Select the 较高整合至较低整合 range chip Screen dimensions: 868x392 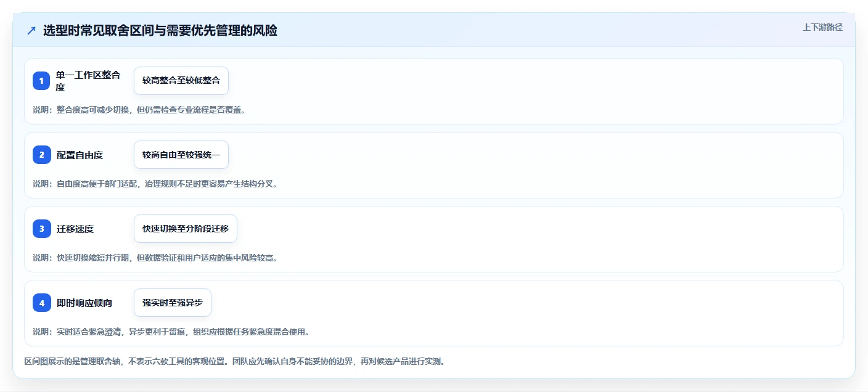click(181, 81)
